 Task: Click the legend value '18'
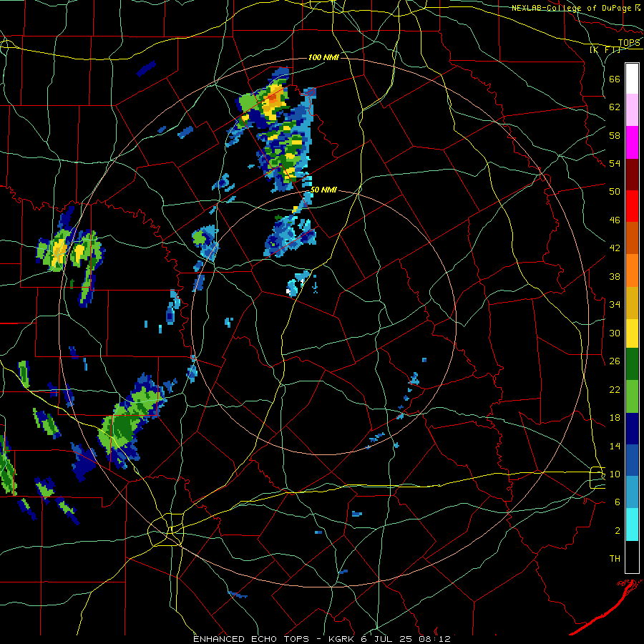point(615,418)
